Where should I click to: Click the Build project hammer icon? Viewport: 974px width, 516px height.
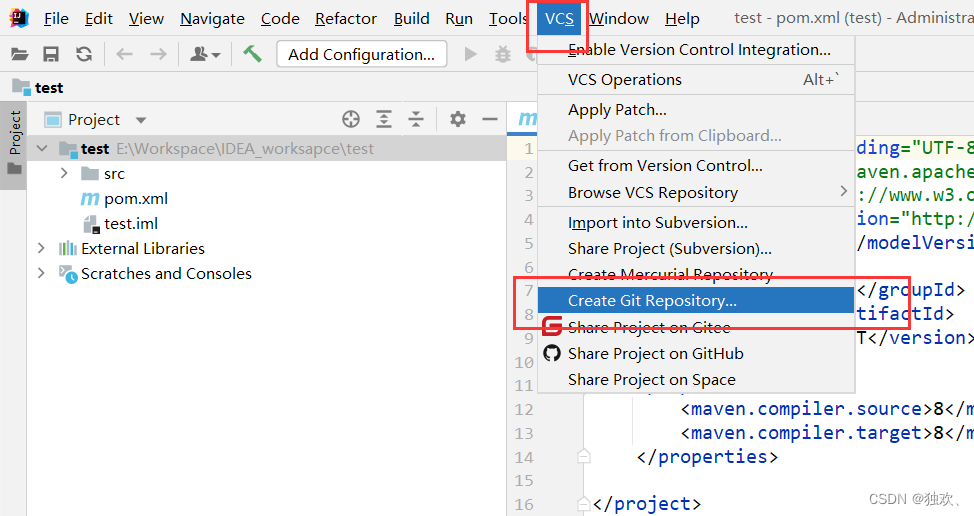pyautogui.click(x=252, y=54)
